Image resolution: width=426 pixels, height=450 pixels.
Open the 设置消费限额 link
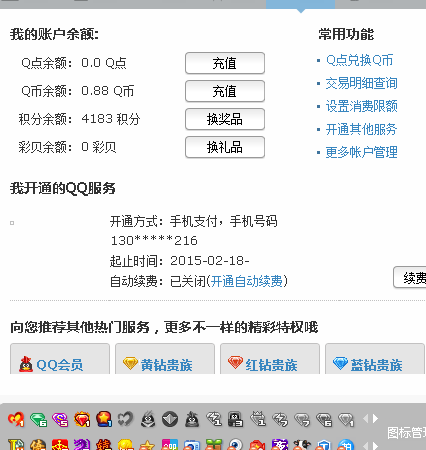click(362, 106)
